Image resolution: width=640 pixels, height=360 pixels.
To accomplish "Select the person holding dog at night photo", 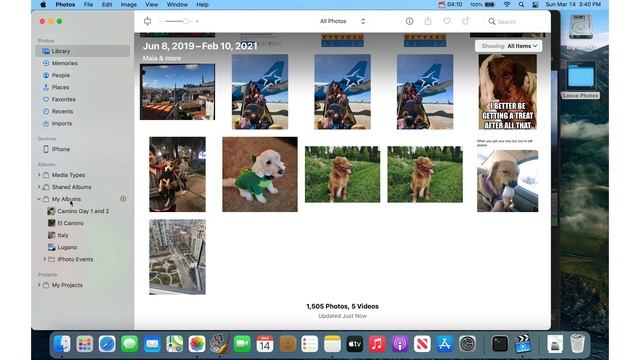I will pyautogui.click(x=178, y=174).
